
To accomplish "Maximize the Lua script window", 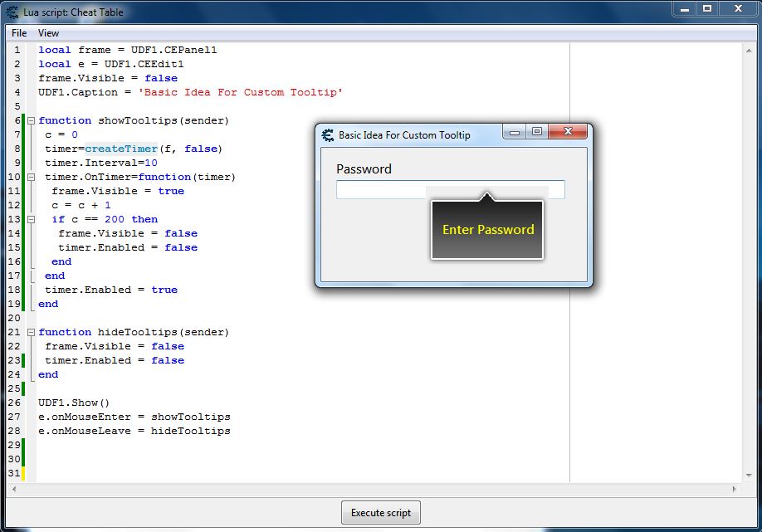I will pyautogui.click(x=707, y=9).
